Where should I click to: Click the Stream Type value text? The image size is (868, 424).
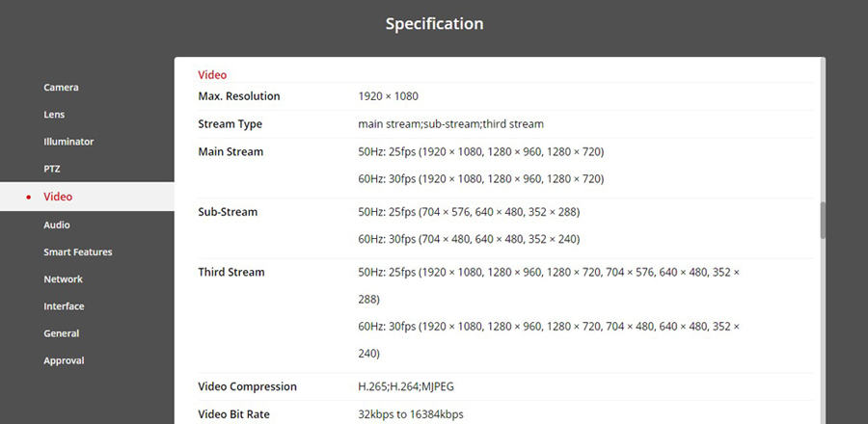[450, 124]
